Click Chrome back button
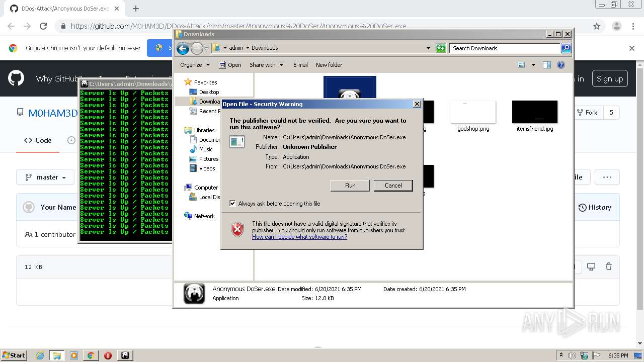 [11, 26]
